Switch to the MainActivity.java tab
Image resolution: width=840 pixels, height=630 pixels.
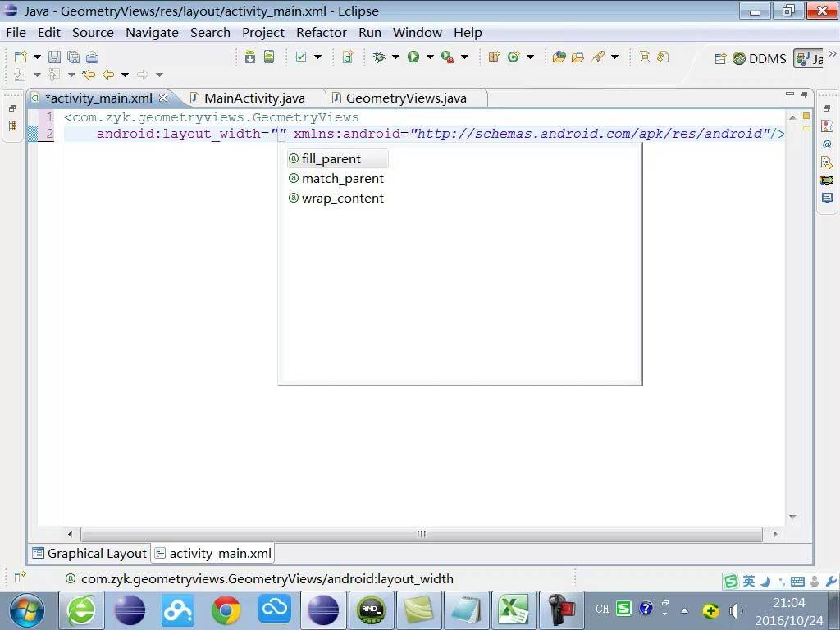pos(254,98)
